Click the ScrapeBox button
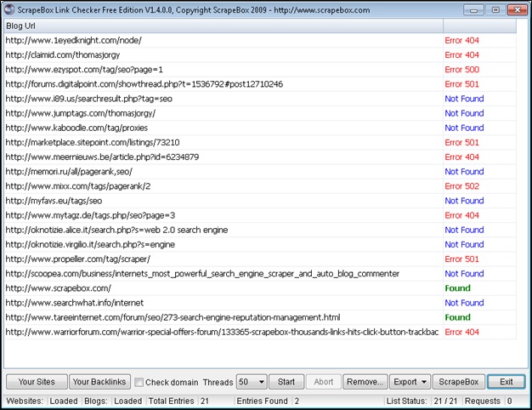532x410 pixels. (458, 382)
